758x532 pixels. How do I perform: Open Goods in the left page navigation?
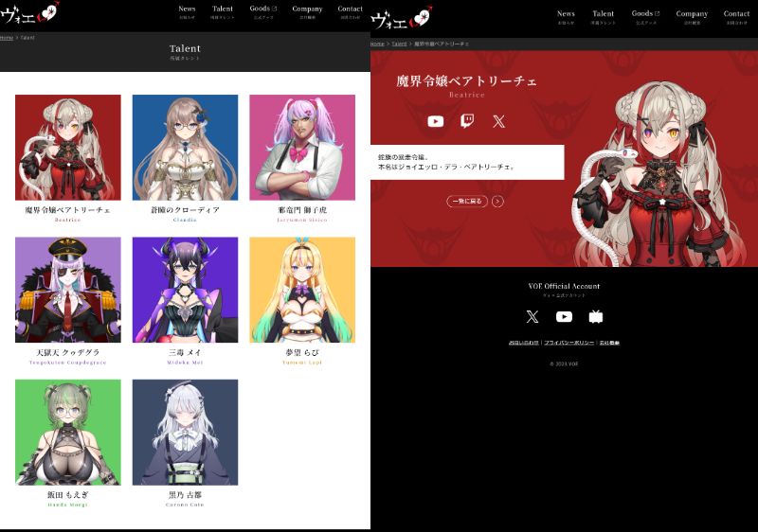[263, 11]
